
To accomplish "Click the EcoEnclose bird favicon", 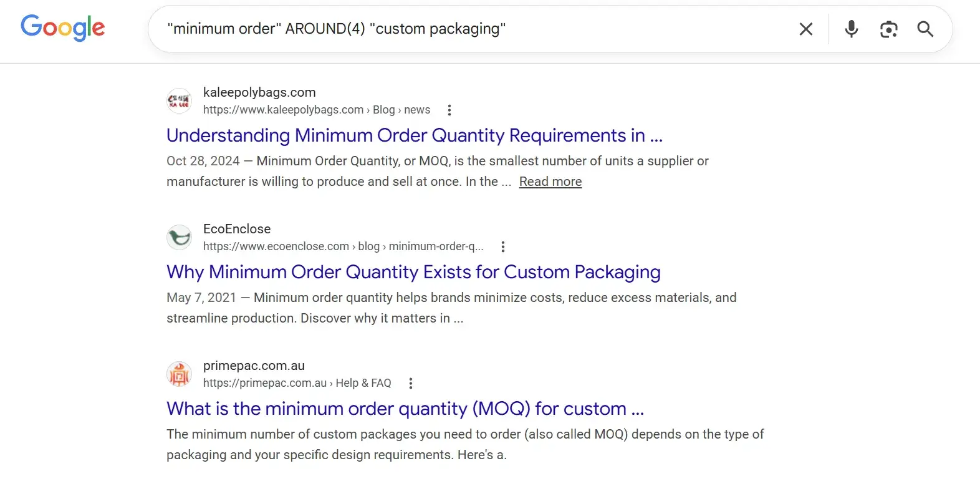I will (179, 237).
